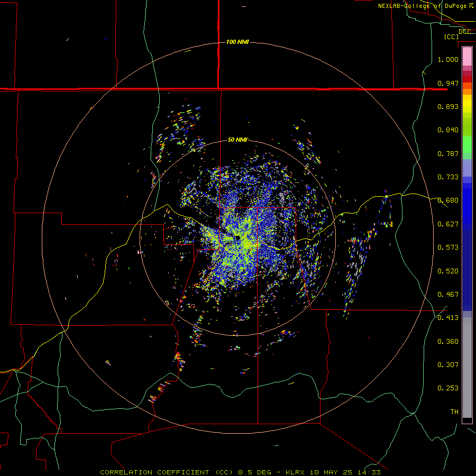Screen dimensions: 476x476
Task: Select the 0.680 scale value
Action: 448,200
